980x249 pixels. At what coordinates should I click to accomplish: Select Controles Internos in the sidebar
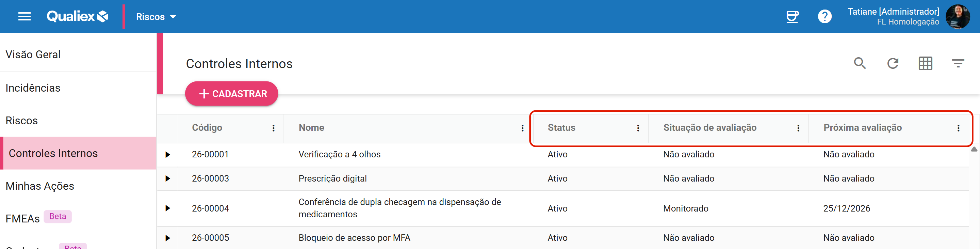[x=78, y=153]
